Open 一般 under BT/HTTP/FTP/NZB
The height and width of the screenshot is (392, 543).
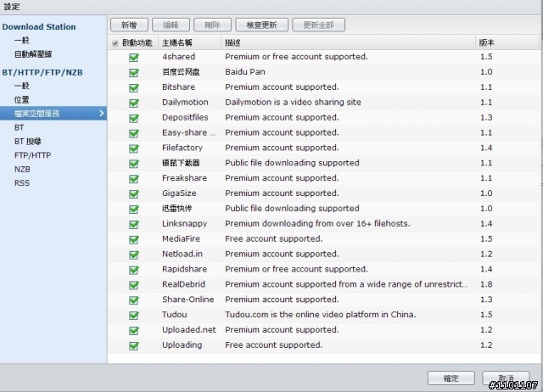pos(22,86)
